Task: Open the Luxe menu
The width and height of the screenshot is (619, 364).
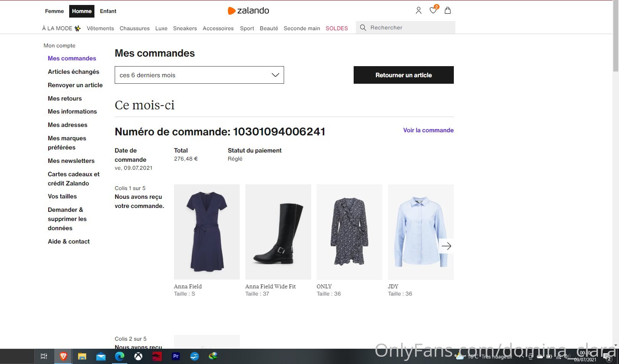Action: coord(161,28)
